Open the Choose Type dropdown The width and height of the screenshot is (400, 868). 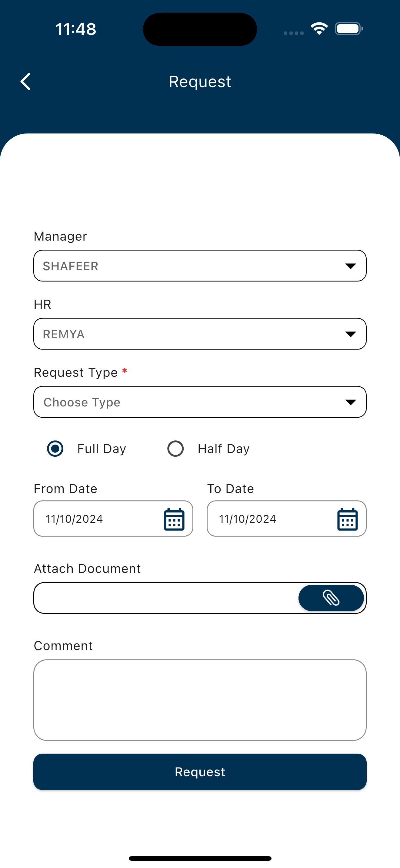pyautogui.click(x=200, y=402)
